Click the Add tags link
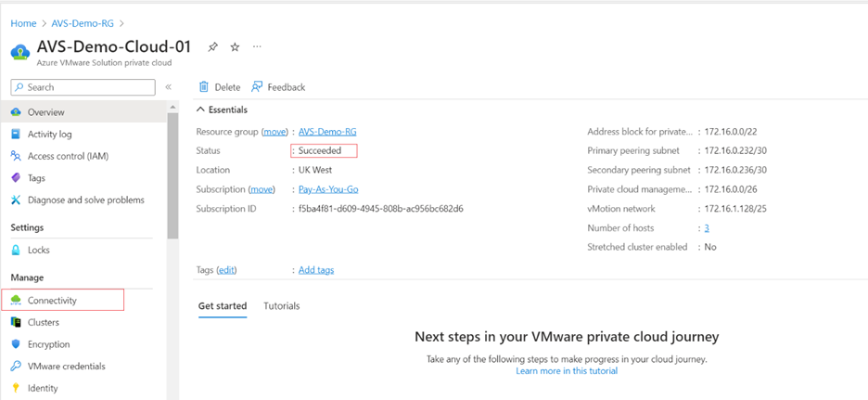The width and height of the screenshot is (868, 400). (x=316, y=270)
